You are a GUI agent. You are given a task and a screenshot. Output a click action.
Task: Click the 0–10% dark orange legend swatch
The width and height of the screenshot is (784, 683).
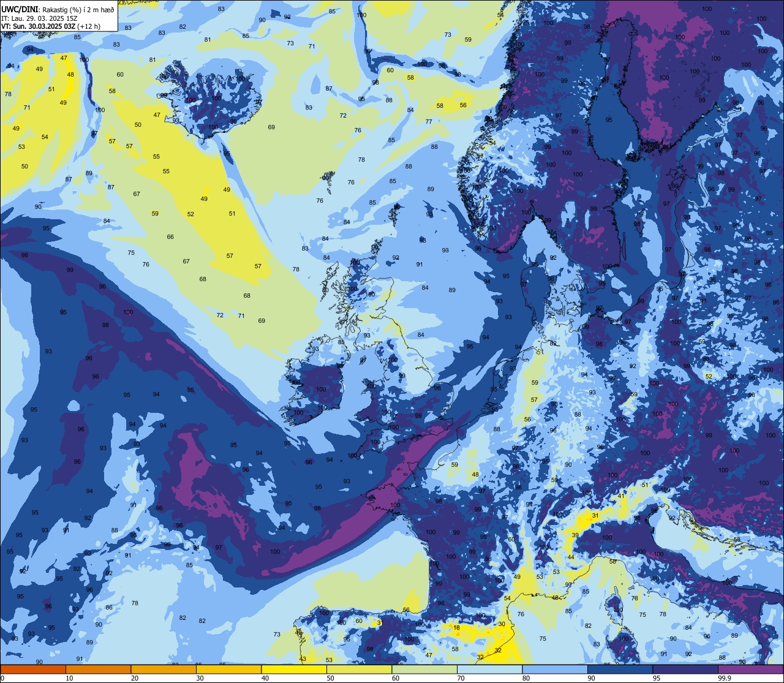click(33, 669)
